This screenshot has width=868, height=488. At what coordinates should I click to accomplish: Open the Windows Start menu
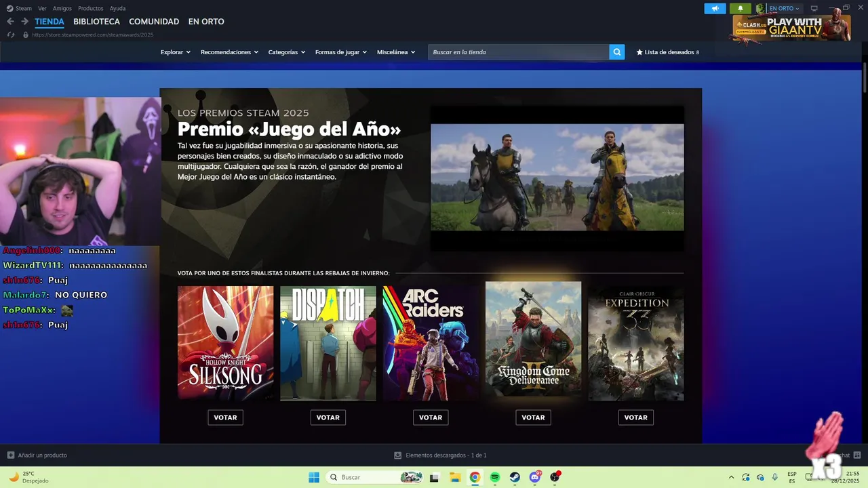[314, 477]
